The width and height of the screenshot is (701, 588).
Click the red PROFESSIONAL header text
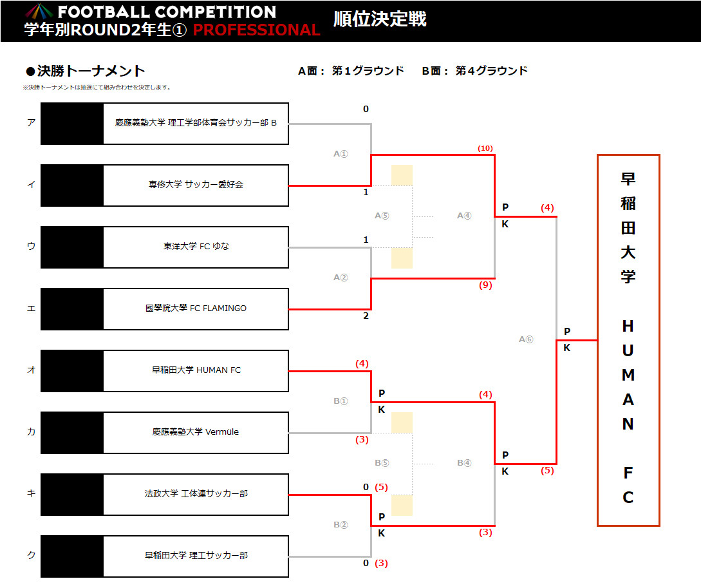click(x=256, y=30)
